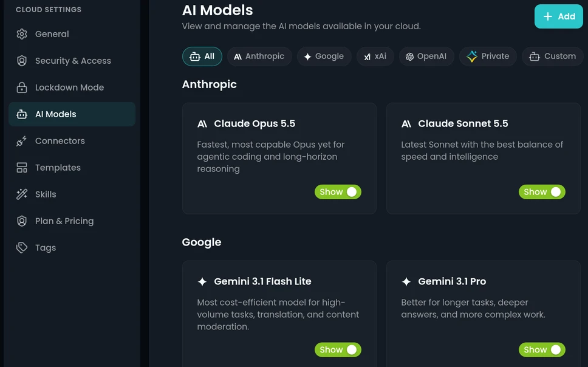
Task: Click the Plan & Pricing shield icon
Action: 22,221
